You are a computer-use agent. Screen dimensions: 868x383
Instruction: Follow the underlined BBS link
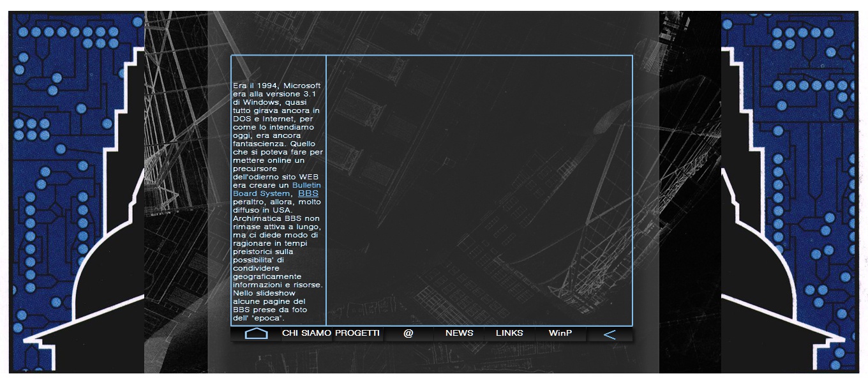tap(308, 193)
